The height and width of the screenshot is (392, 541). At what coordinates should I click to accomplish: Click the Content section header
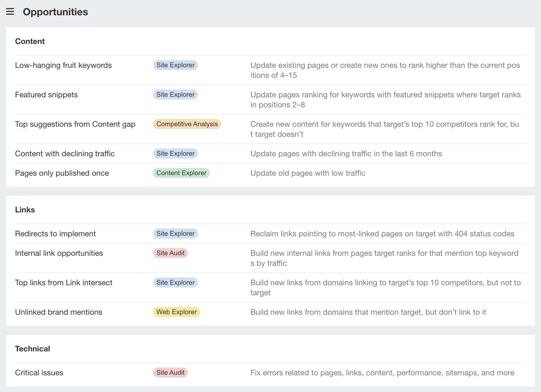(30, 41)
